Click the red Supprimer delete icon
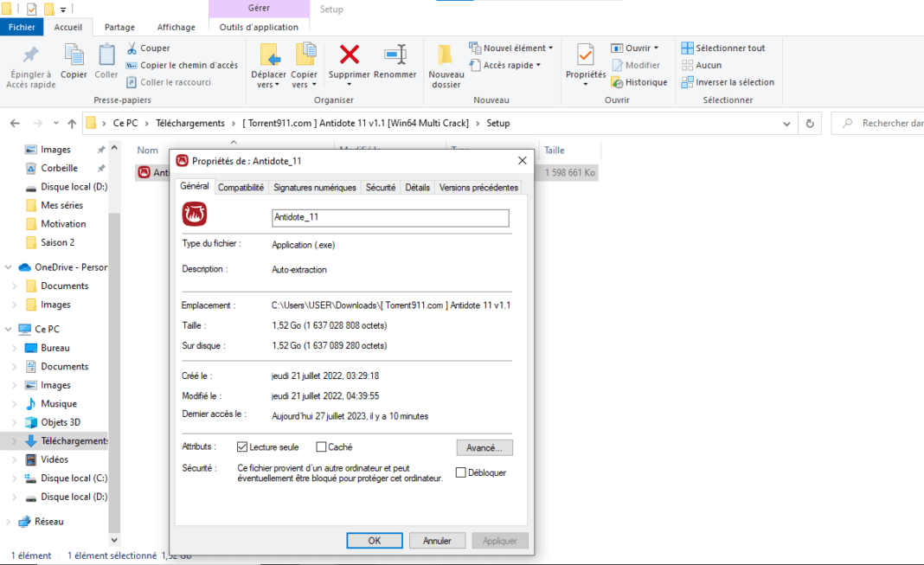The width and height of the screenshot is (924, 565). coord(350,55)
